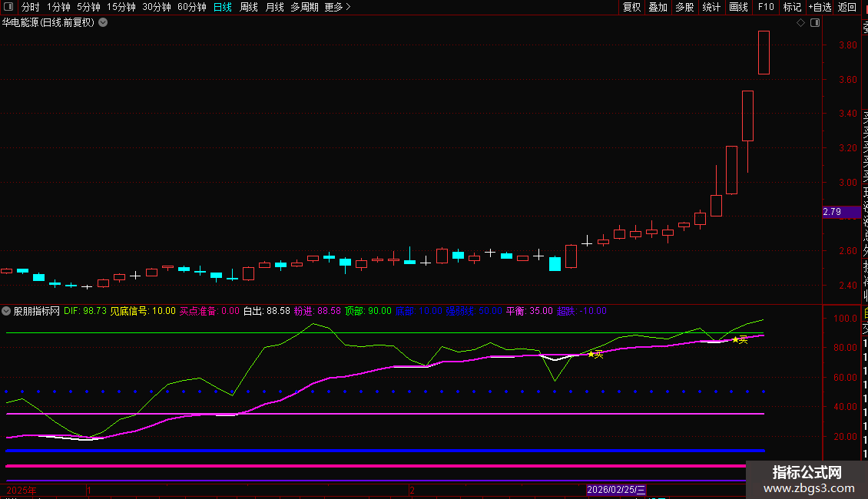868x499 pixels.
Task: Click the first ★买 buy signal marker
Action: click(x=595, y=355)
